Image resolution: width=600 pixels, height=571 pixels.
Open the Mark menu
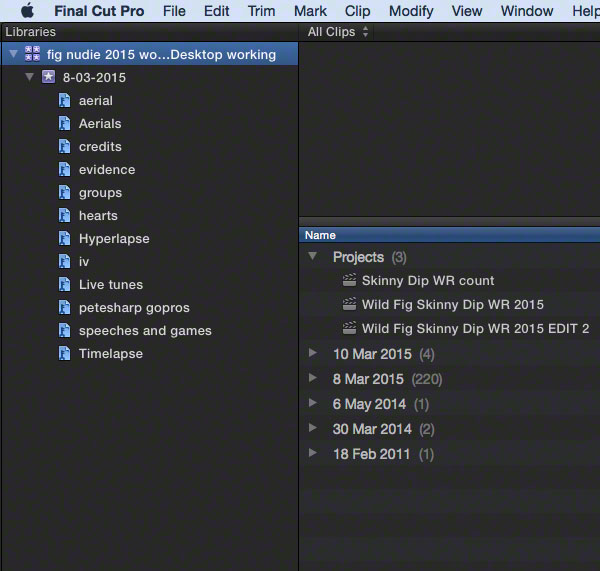(x=310, y=11)
